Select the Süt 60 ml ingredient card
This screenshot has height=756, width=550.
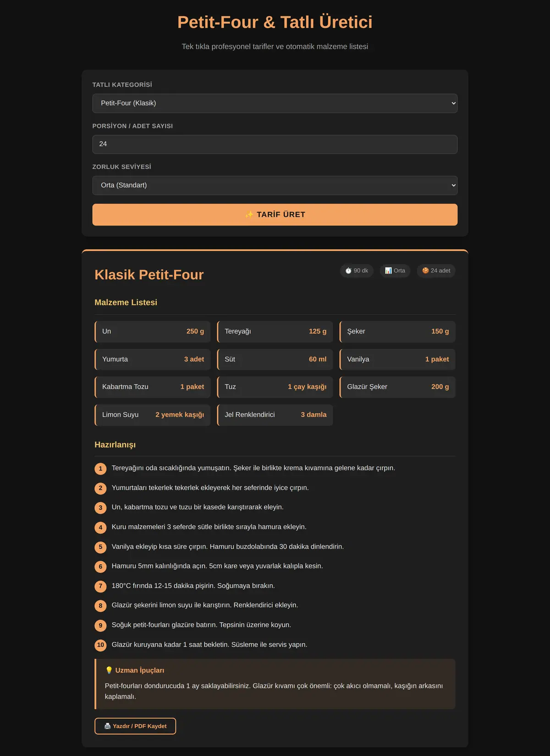pos(275,359)
